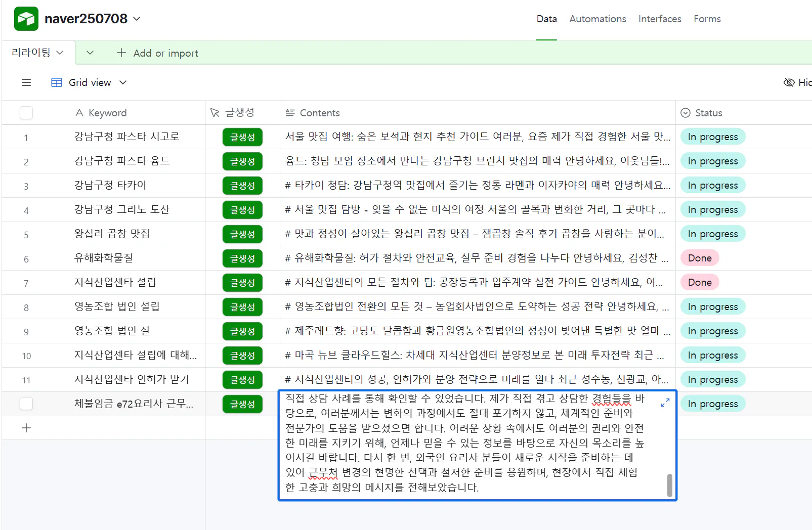Open the naver250708 base dropdown
Screen dimensions: 812x530
pos(136,18)
